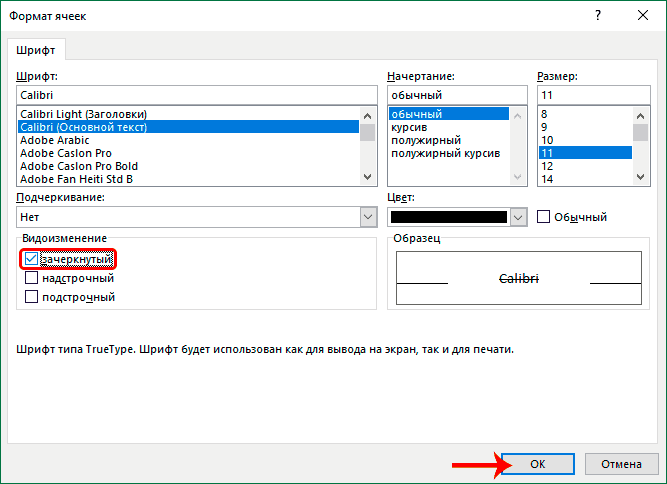This screenshot has height=484, width=667.
Task: Select font size 11 in list
Action: 585,153
